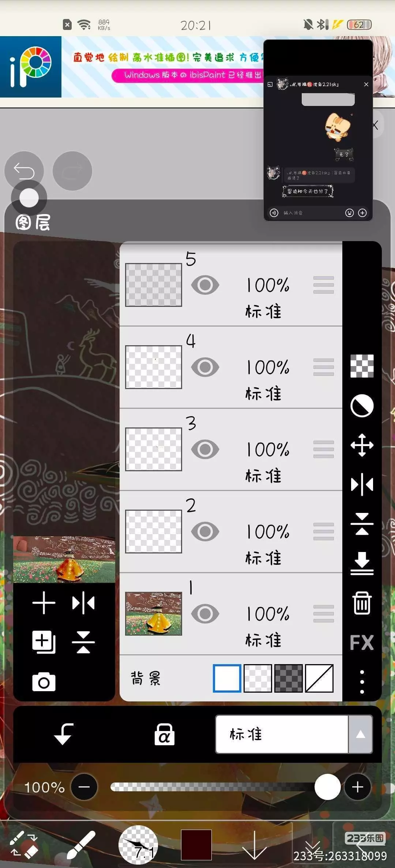Image resolution: width=395 pixels, height=868 pixels.
Task: Decrease opacity with minus button
Action: [84, 787]
